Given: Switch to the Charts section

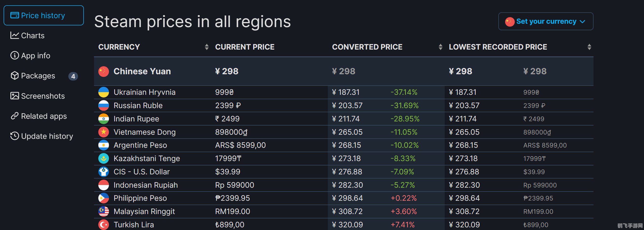Looking at the screenshot, I should pos(33,35).
